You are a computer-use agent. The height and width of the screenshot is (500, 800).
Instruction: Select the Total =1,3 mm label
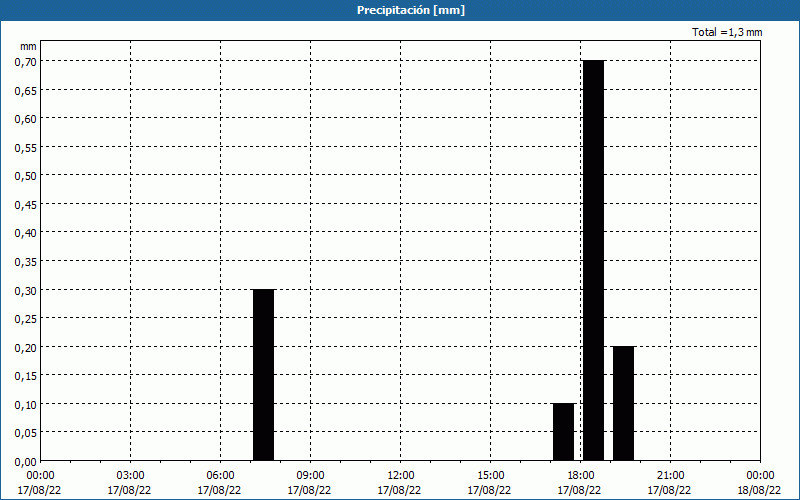point(727,32)
